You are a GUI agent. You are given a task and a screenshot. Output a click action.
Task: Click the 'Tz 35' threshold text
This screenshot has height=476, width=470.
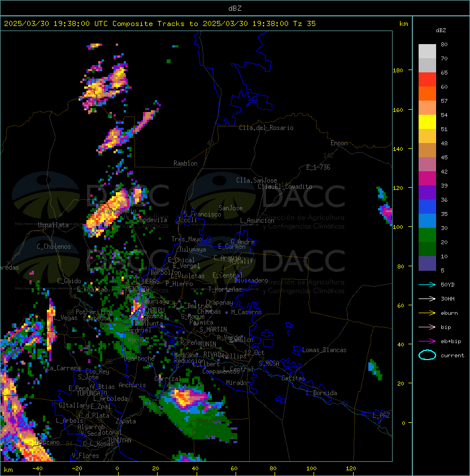click(x=304, y=24)
